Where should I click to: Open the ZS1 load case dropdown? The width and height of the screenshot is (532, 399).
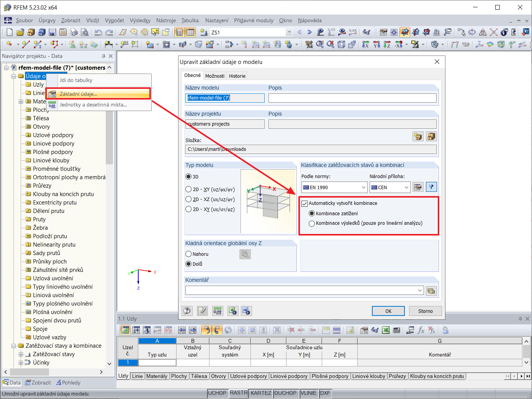289,33
